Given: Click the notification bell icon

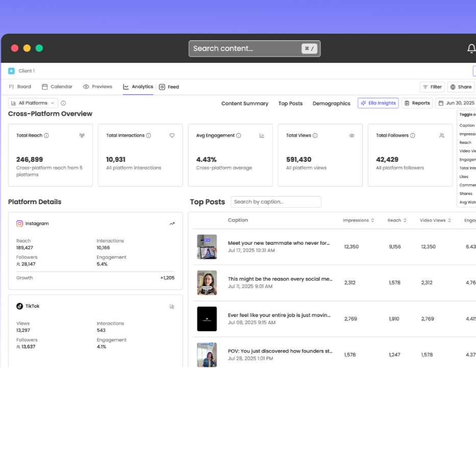Looking at the screenshot, I should coord(471,48).
